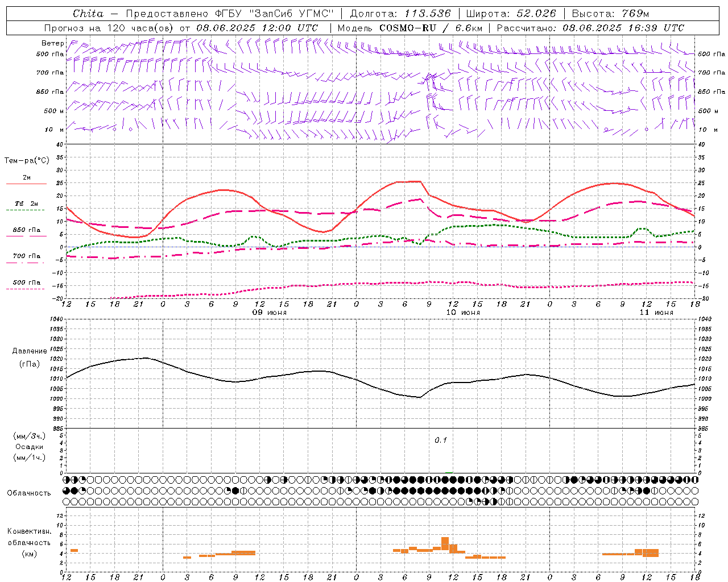Click the solid red line sample under "2м"
Viewport: 728px width, 582px height.
click(27, 184)
